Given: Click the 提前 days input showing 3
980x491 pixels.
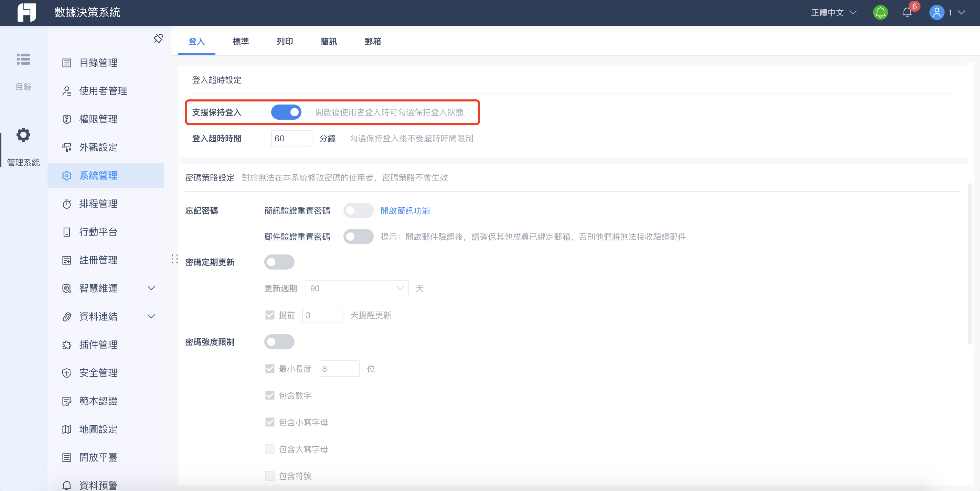Looking at the screenshot, I should pos(323,315).
